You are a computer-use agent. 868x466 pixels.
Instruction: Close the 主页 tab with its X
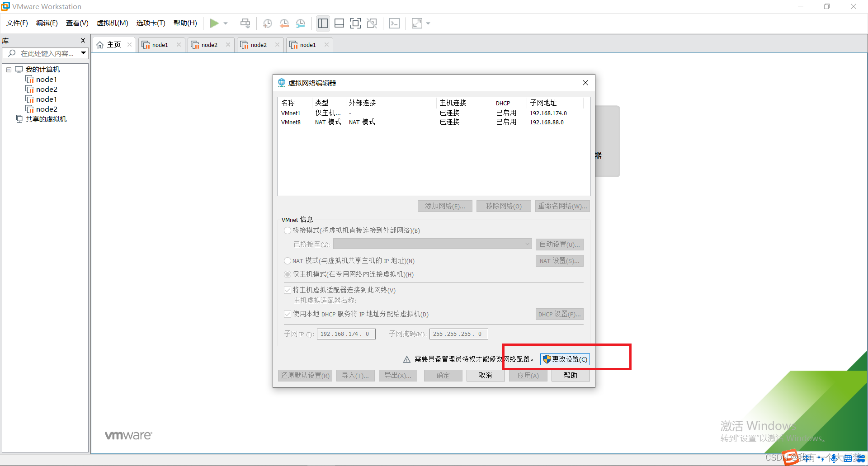point(130,44)
